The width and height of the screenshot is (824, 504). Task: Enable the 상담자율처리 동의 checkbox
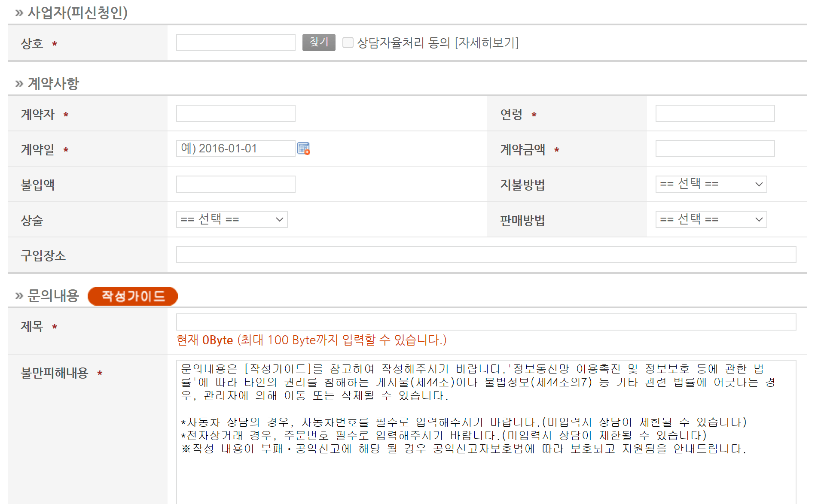click(x=348, y=43)
